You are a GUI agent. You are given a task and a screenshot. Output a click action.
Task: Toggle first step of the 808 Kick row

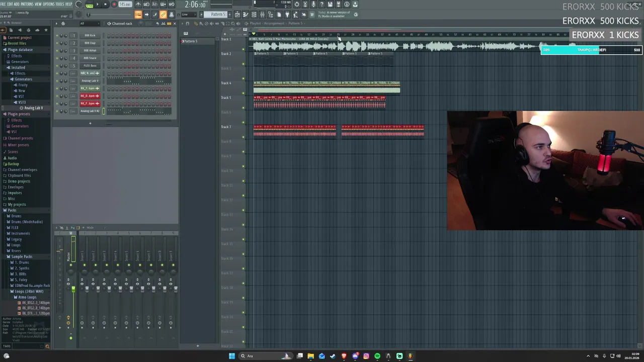pyautogui.click(x=109, y=35)
